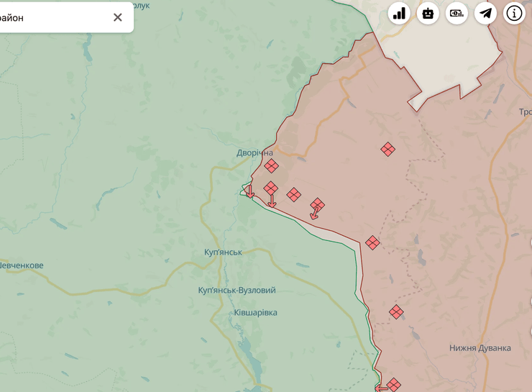Screen dimensions: 532x392
Task: Click the Ківшарівка town label
Action: pos(255,313)
